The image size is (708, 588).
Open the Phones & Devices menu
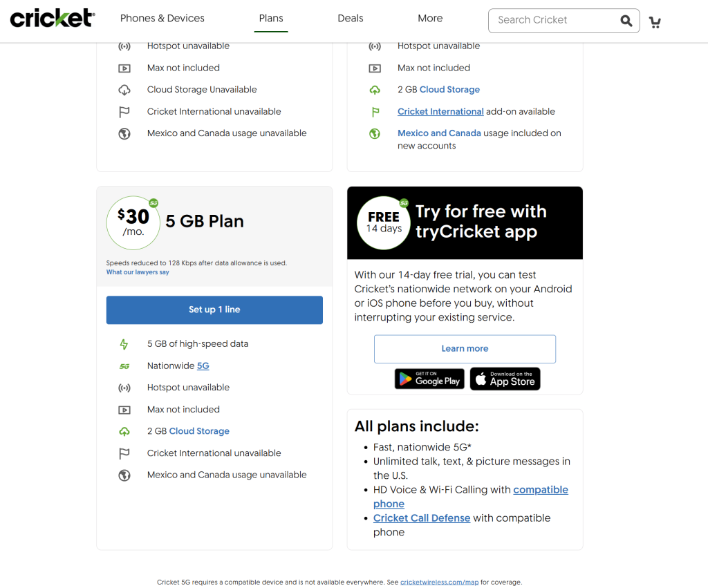162,19
